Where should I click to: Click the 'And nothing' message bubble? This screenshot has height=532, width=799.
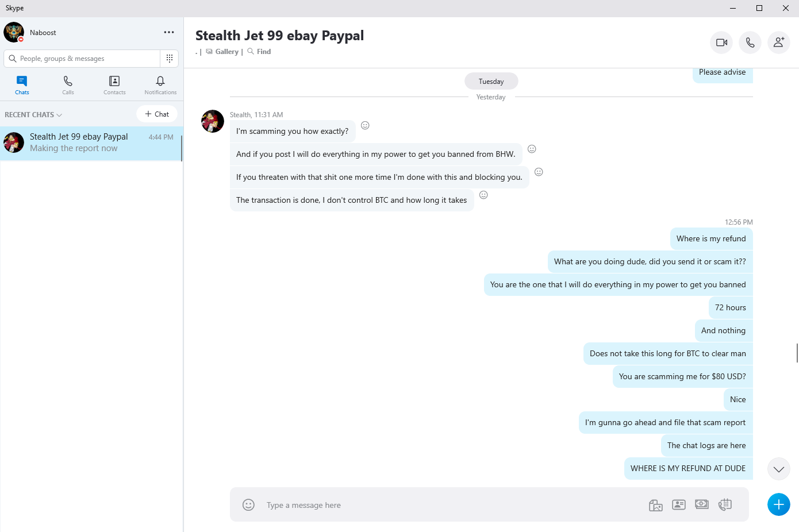coord(724,330)
